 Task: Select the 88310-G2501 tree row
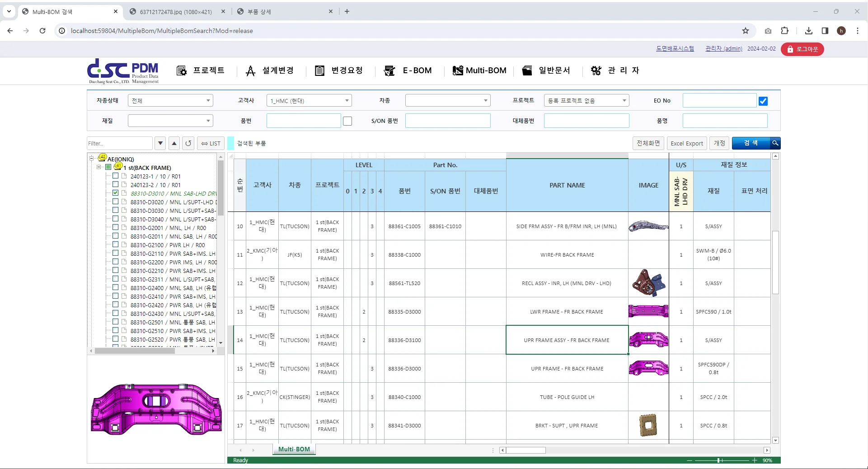173,322
